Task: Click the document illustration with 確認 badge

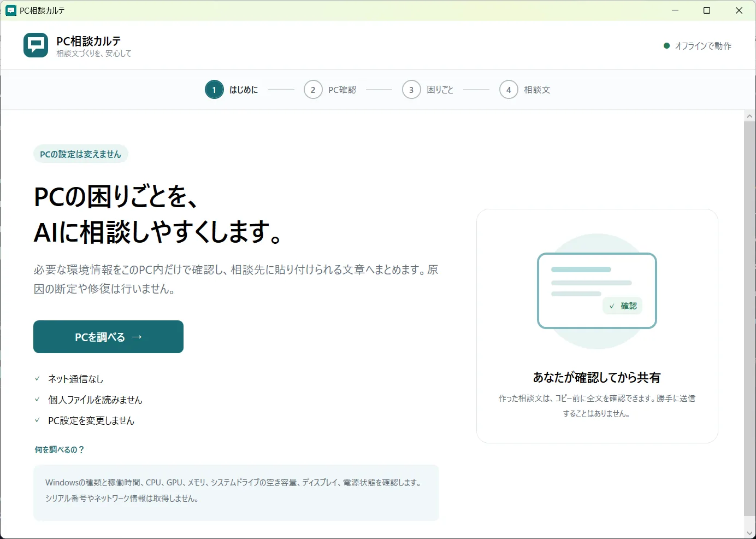Action: click(x=597, y=291)
